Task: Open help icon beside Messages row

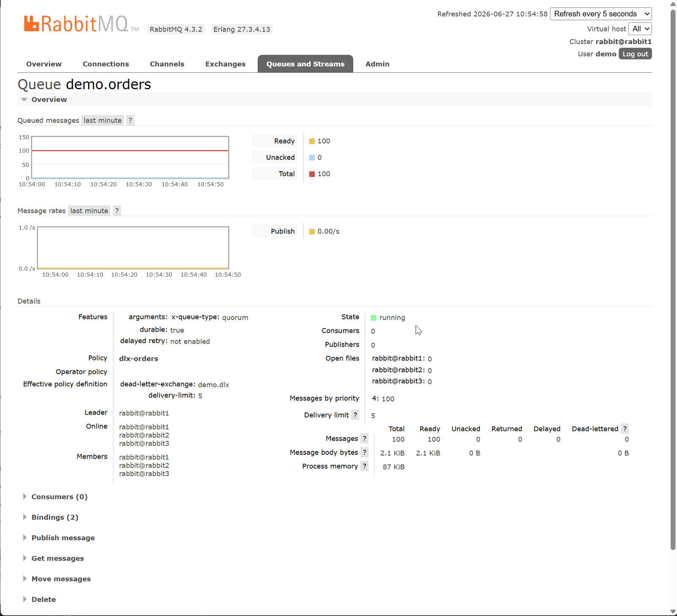Action: pos(364,438)
